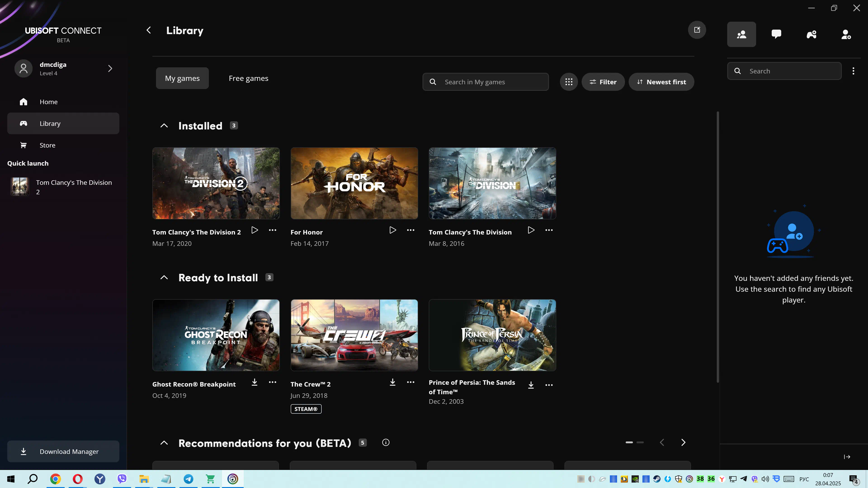The height and width of the screenshot is (488, 868).
Task: Click the friends Search field
Action: pyautogui.click(x=784, y=71)
